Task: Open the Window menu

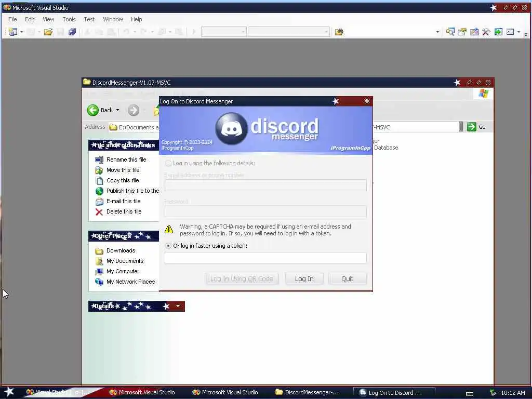Action: tap(113, 19)
